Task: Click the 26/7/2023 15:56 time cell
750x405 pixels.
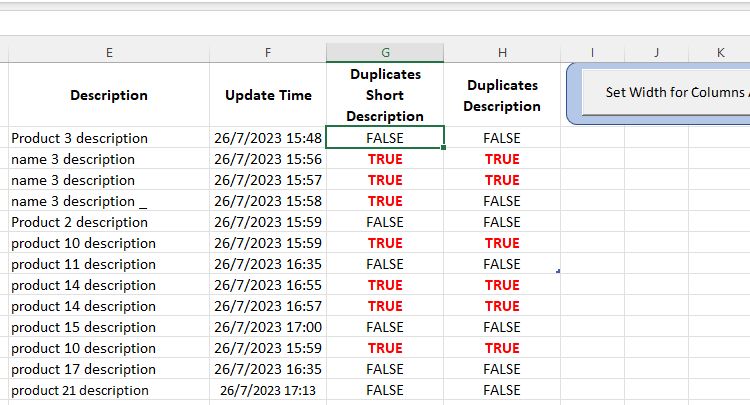Action: pos(268,159)
